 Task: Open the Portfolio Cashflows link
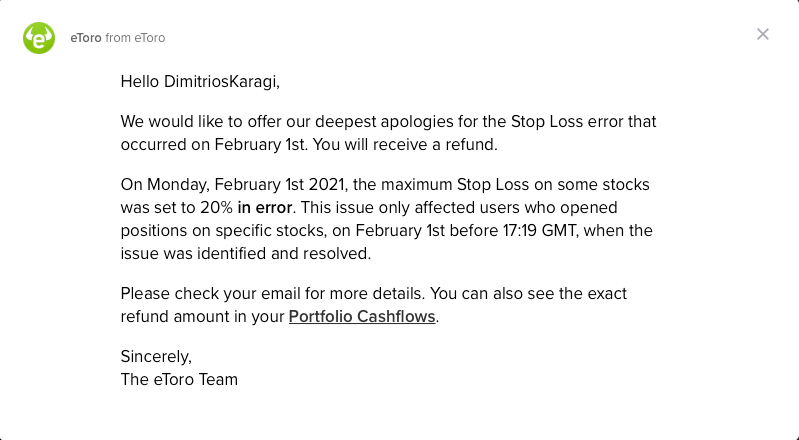point(362,317)
